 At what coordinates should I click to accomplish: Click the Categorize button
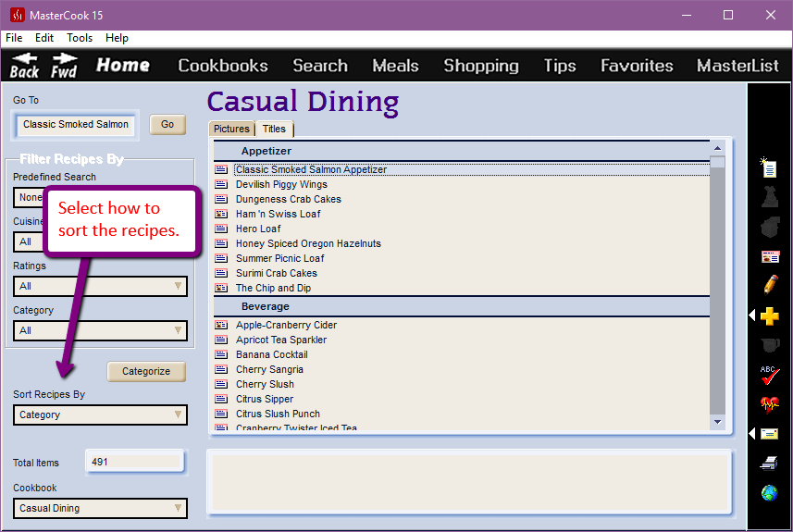[x=146, y=371]
